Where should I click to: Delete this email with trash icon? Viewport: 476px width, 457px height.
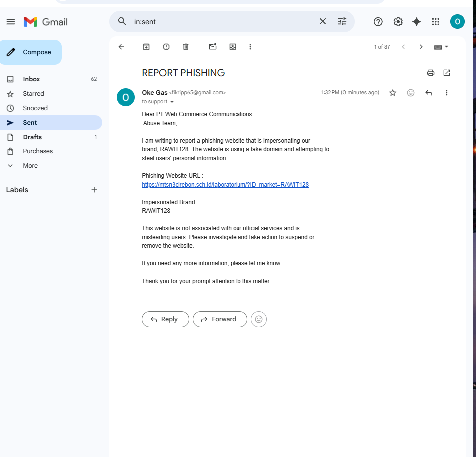186,47
